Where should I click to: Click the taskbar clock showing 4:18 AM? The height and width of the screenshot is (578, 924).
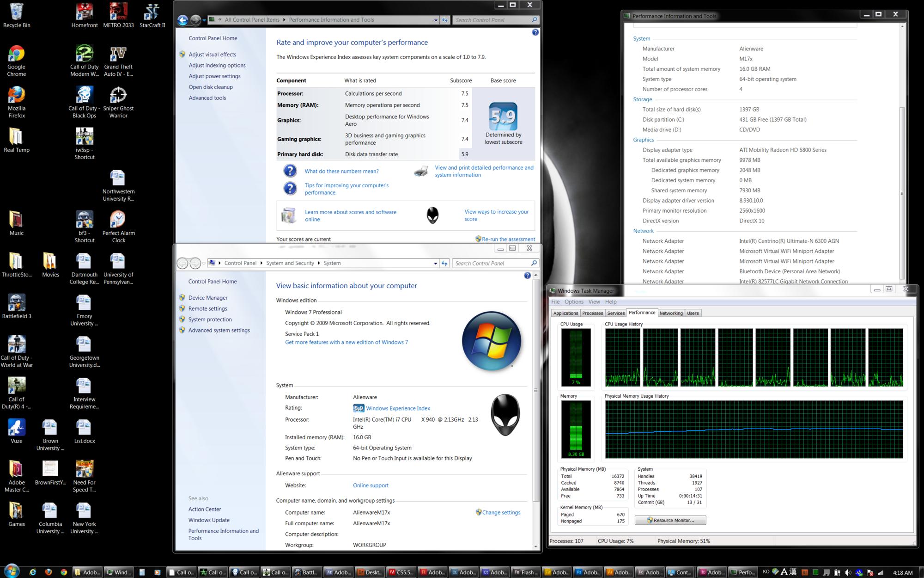click(x=902, y=572)
